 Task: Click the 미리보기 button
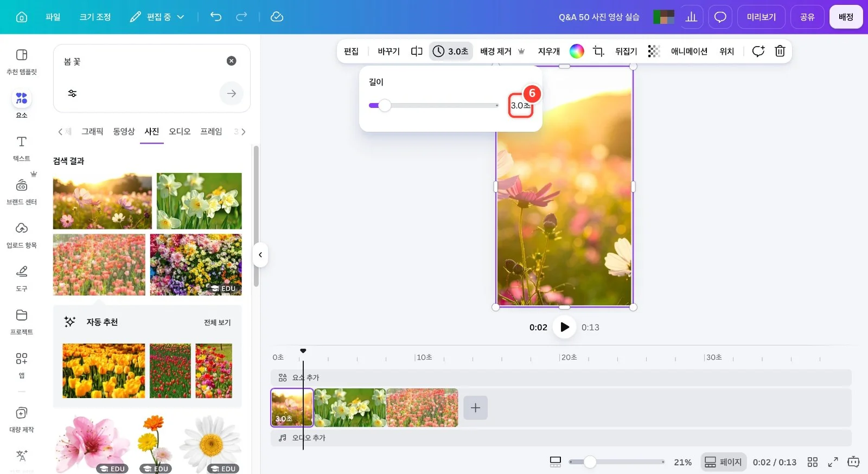(761, 17)
